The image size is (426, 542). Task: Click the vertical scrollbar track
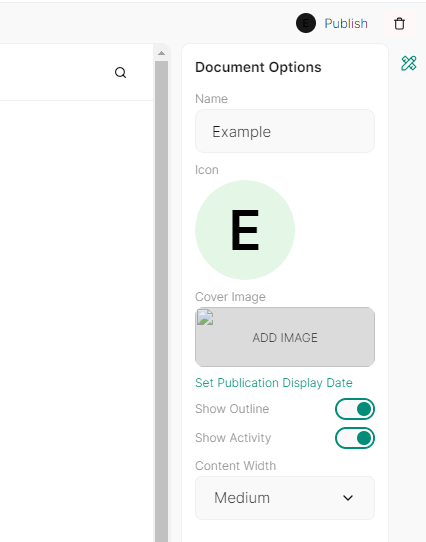click(161, 301)
